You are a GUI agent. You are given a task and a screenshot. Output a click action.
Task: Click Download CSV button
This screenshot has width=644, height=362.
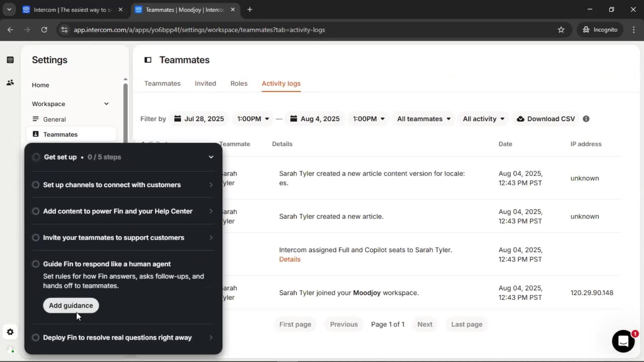click(546, 119)
